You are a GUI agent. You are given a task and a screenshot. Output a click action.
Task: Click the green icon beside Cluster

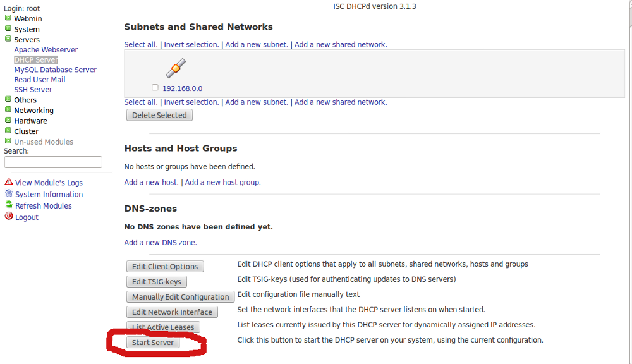pyautogui.click(x=8, y=131)
